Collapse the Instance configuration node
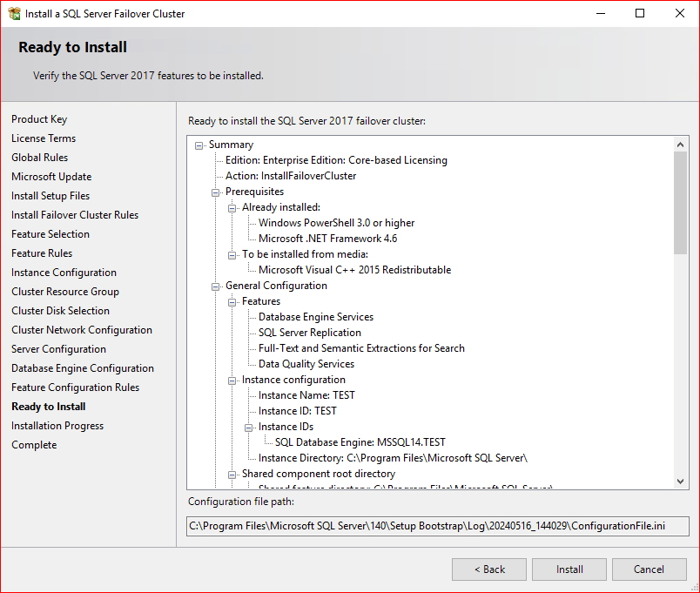 point(232,381)
